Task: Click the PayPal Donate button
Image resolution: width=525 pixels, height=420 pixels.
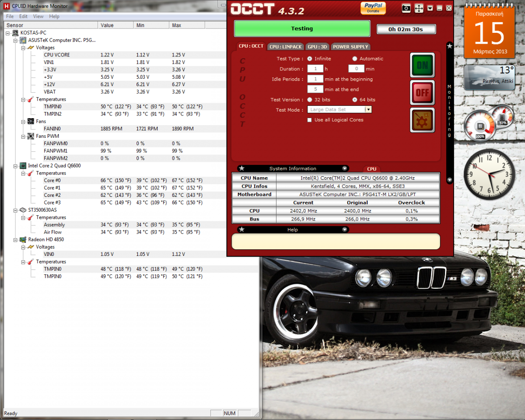Action: (x=373, y=8)
